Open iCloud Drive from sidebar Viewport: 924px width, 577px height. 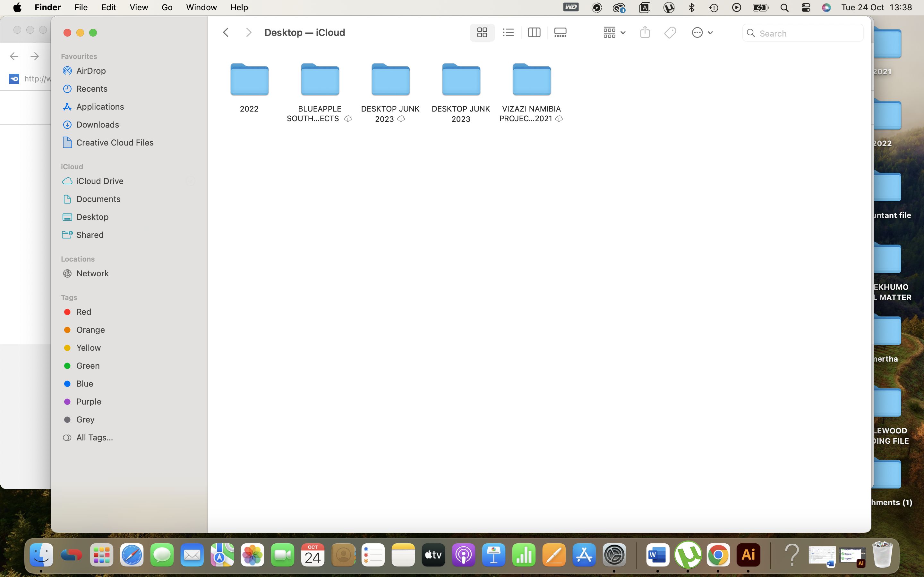(x=100, y=181)
